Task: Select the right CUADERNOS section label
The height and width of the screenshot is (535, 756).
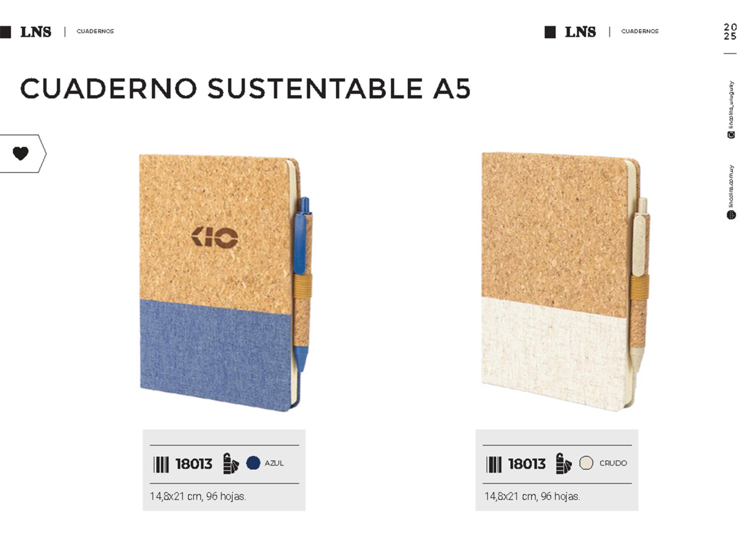Action: (640, 31)
